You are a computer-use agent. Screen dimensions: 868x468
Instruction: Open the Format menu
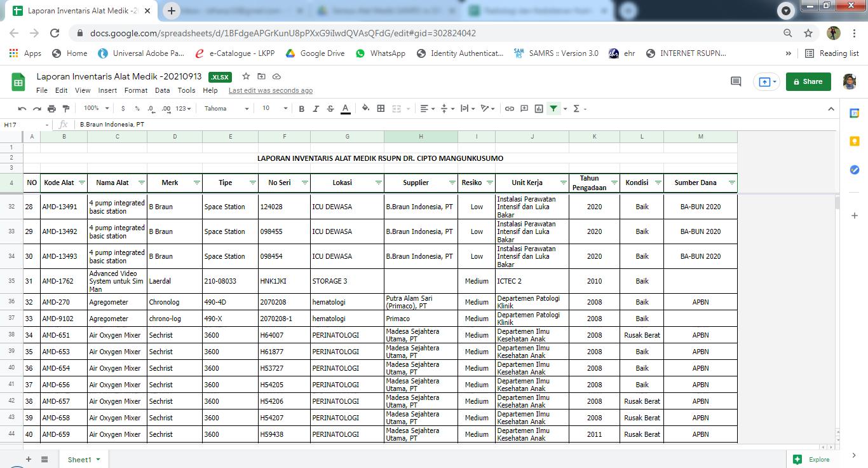(x=136, y=90)
